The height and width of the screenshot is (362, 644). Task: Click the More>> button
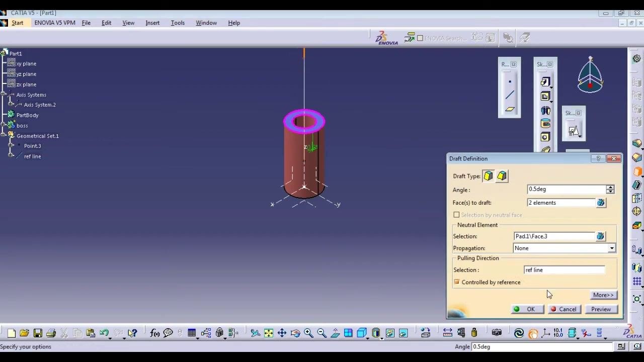click(603, 295)
